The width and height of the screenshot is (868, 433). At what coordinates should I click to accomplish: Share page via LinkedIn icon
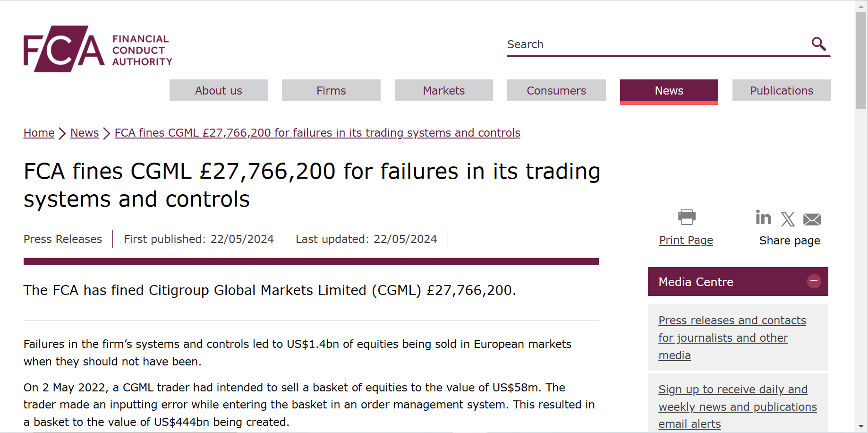click(763, 217)
